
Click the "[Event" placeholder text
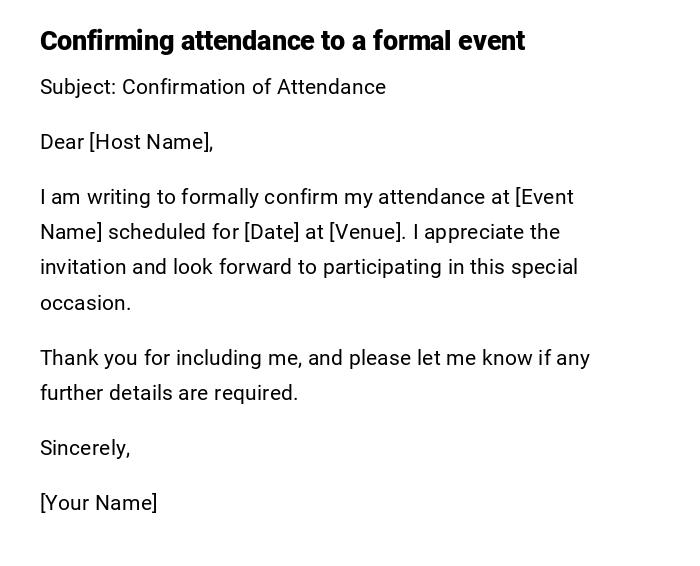544,197
